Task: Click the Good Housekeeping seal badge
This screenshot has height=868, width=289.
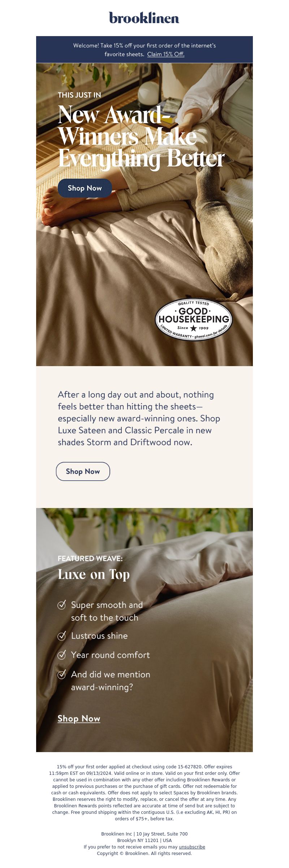Action: pyautogui.click(x=194, y=320)
